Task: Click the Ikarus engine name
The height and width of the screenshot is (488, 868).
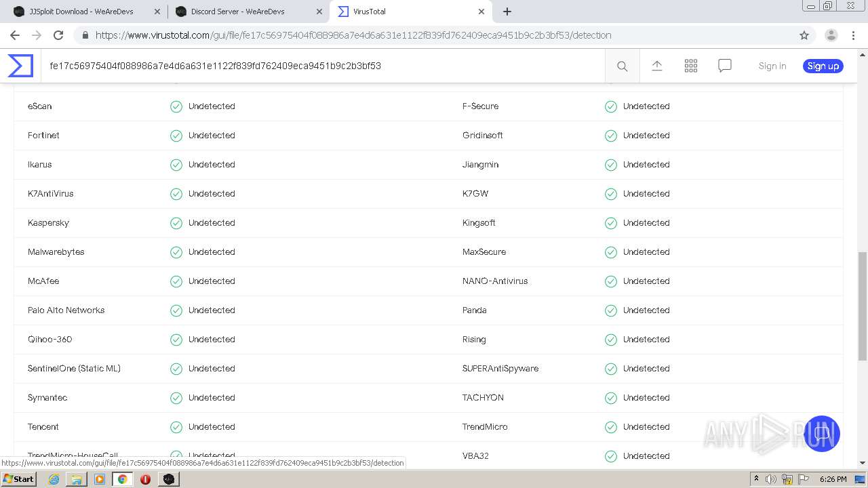Action: [40, 165]
